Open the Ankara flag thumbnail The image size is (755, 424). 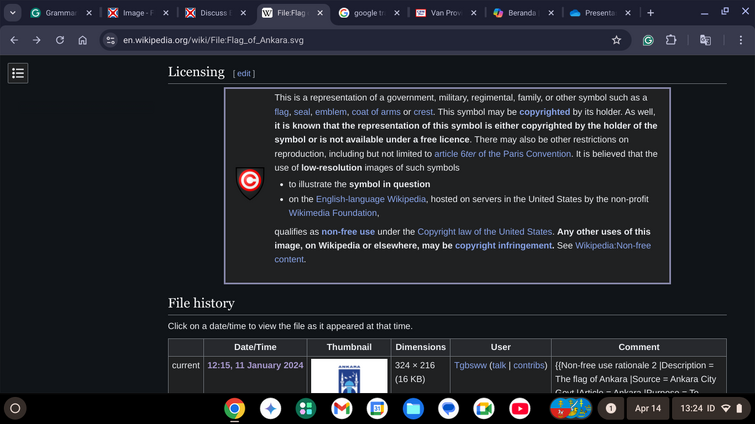click(x=349, y=376)
